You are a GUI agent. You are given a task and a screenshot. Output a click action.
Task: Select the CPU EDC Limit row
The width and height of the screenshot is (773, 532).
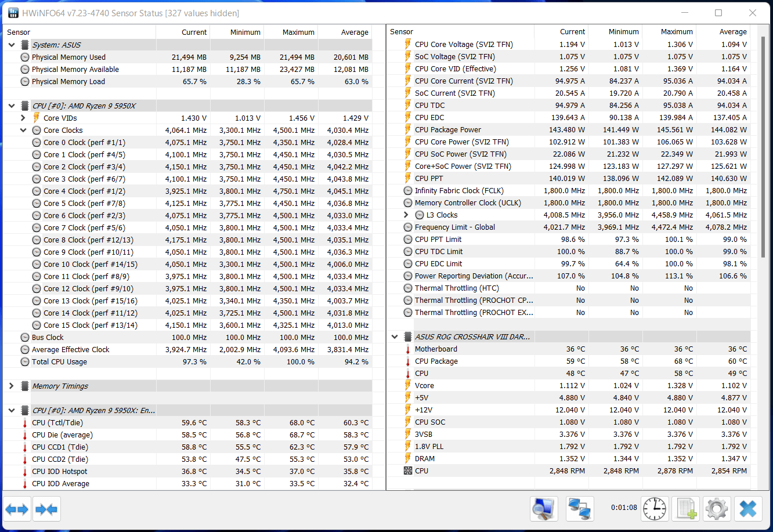(x=569, y=264)
